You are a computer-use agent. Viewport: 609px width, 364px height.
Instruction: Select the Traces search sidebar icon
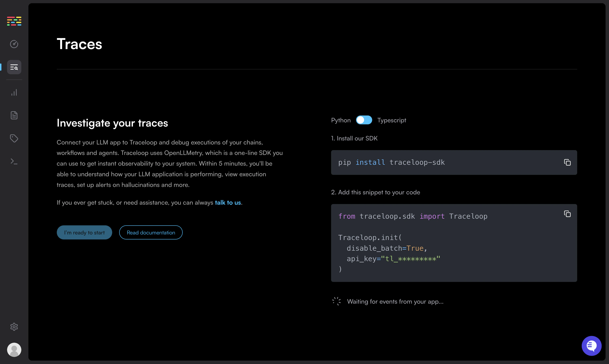click(14, 67)
